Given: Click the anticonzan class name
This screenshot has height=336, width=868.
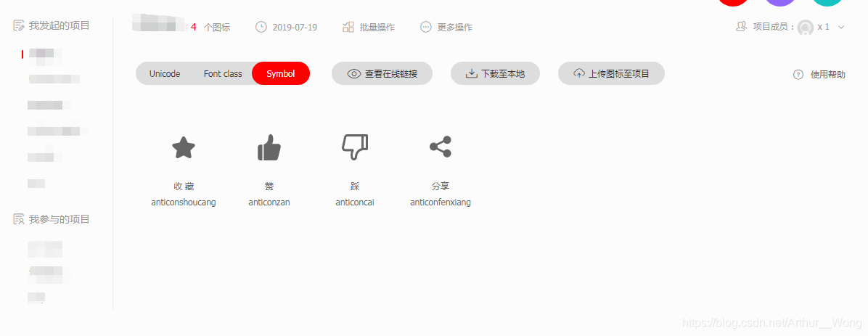Looking at the screenshot, I should point(269,202).
